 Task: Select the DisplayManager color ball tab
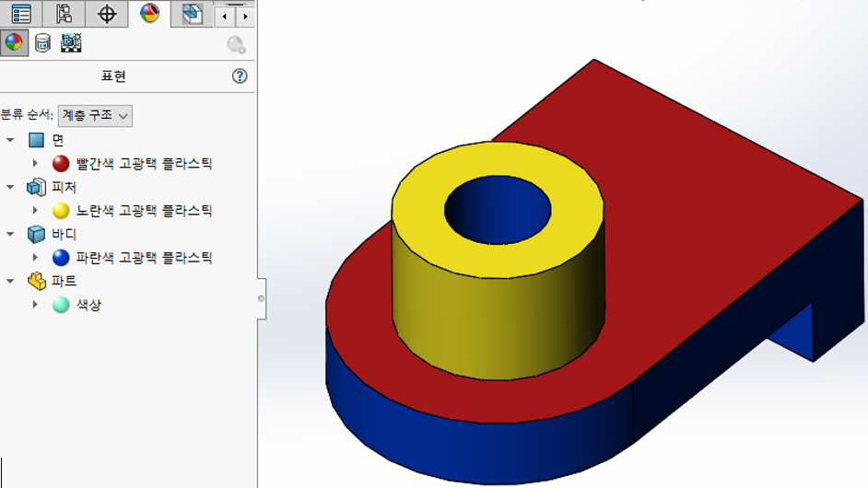149,13
